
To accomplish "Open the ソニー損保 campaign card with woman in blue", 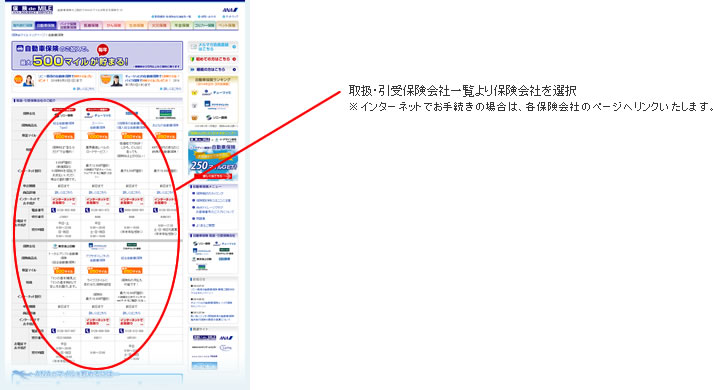I will pyautogui.click(x=54, y=82).
